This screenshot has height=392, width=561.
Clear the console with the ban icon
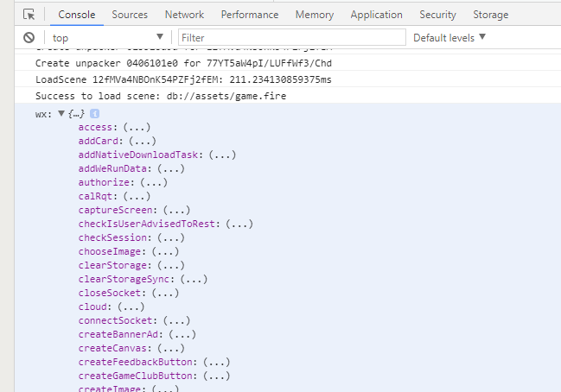[29, 38]
